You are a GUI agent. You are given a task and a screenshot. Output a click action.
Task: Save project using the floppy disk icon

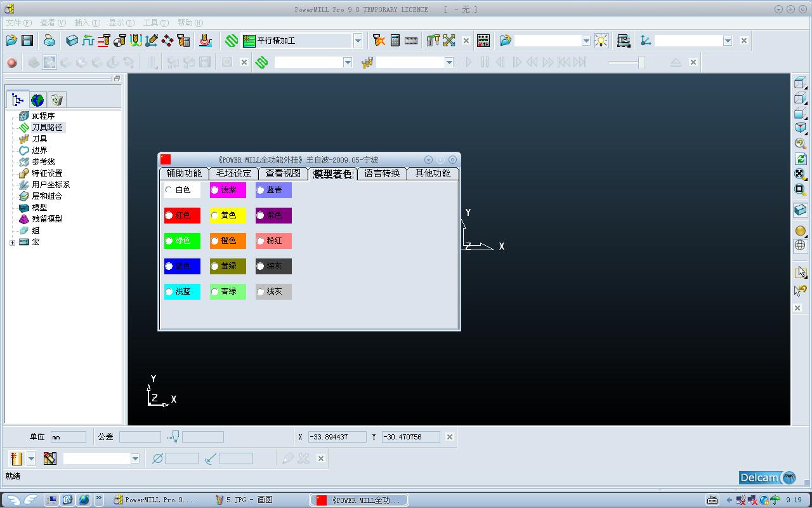point(27,41)
